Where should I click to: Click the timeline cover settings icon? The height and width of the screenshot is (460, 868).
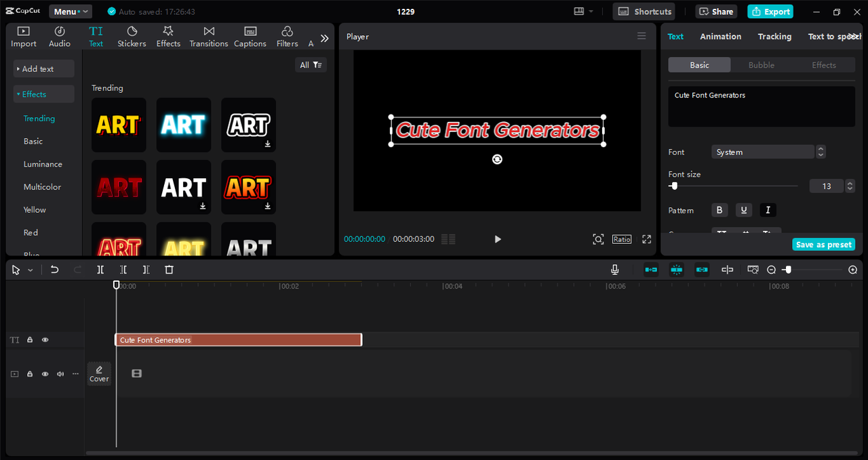point(753,270)
